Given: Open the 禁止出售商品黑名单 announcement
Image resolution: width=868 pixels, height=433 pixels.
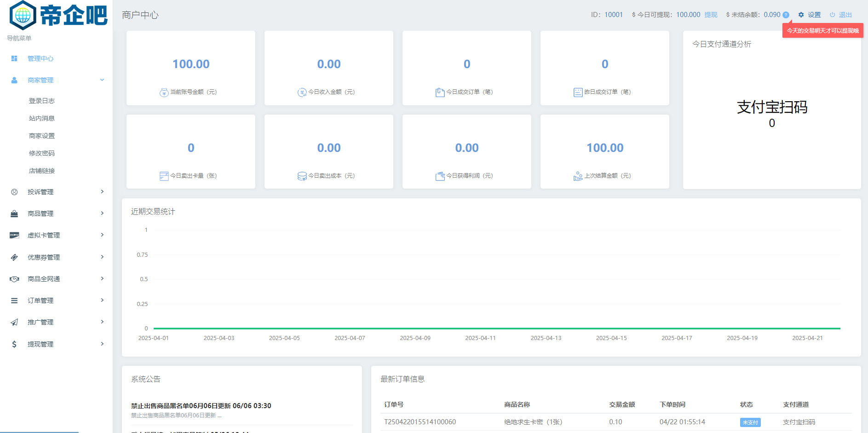Looking at the screenshot, I should (x=201, y=406).
